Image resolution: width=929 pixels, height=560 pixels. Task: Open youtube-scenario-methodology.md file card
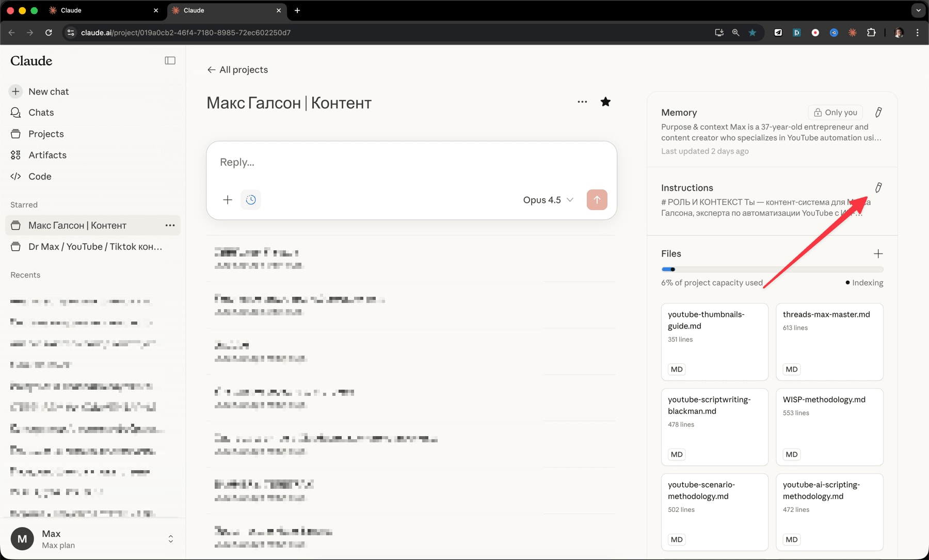tap(714, 512)
